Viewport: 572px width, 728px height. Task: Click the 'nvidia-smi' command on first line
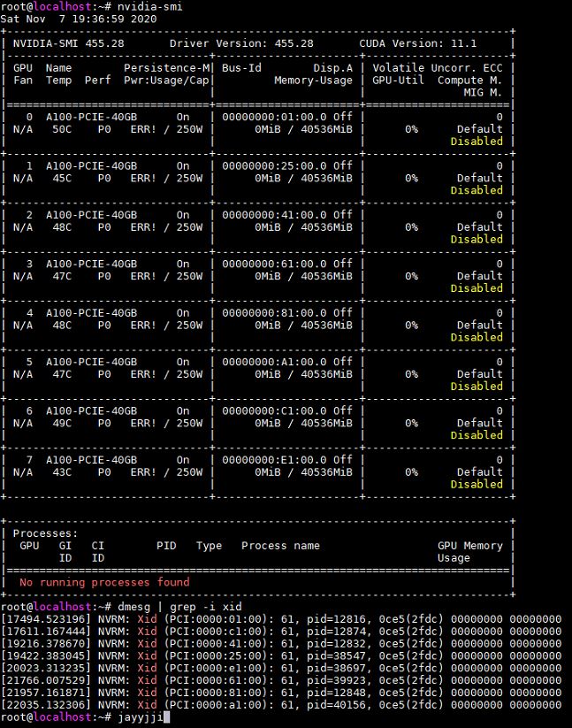coord(149,7)
